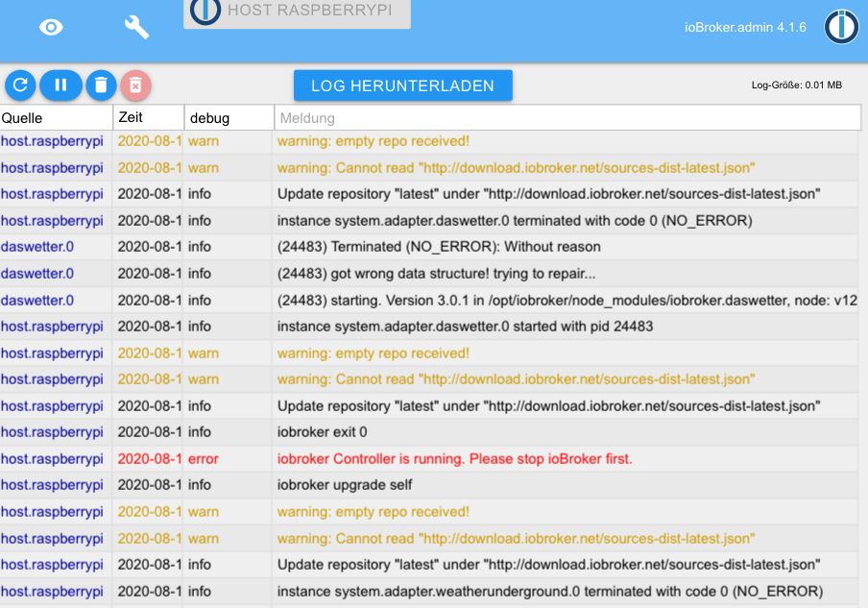This screenshot has height=608, width=868.
Task: Open the wrench settings icon
Action: (x=136, y=27)
